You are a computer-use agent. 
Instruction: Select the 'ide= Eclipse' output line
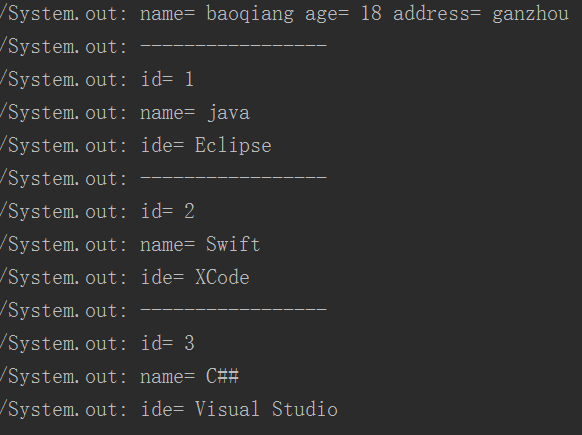click(136, 145)
